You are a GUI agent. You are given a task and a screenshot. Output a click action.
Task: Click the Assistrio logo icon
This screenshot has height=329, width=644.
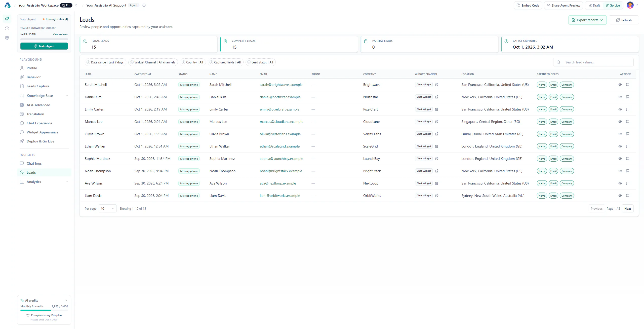[8, 5]
